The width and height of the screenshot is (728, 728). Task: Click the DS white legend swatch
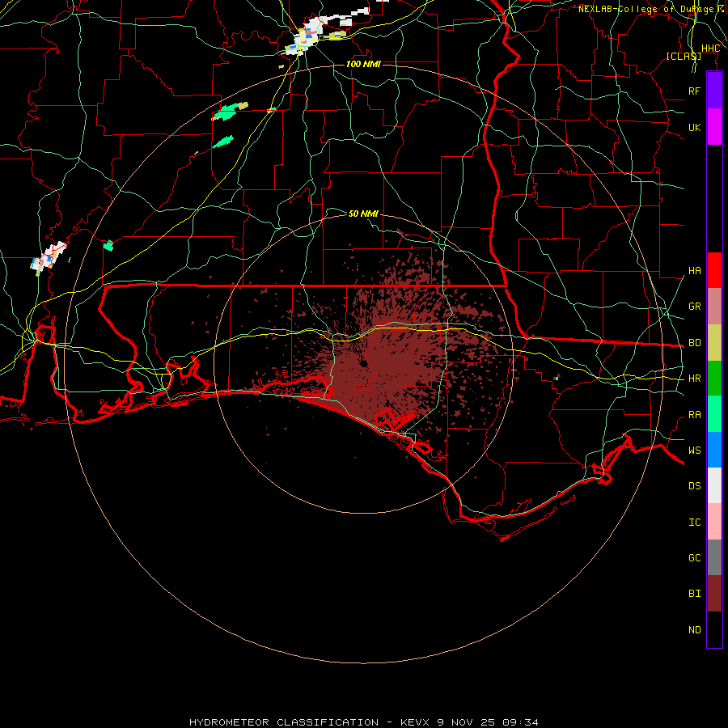click(714, 485)
